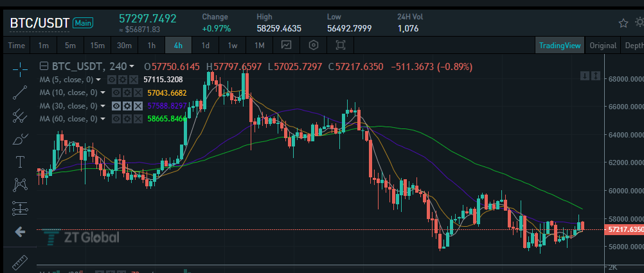644x273 pixels.
Task: Toggle visibility of MA 60 indicator
Action: pyautogui.click(x=116, y=119)
